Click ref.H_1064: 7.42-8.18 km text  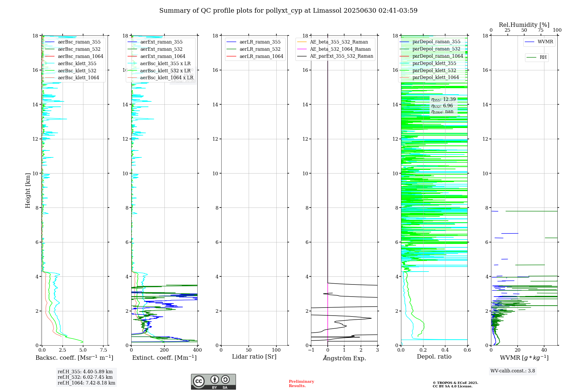86,383
